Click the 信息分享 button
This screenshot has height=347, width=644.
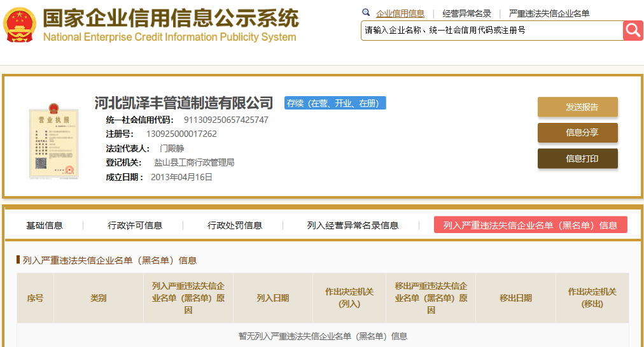[577, 132]
